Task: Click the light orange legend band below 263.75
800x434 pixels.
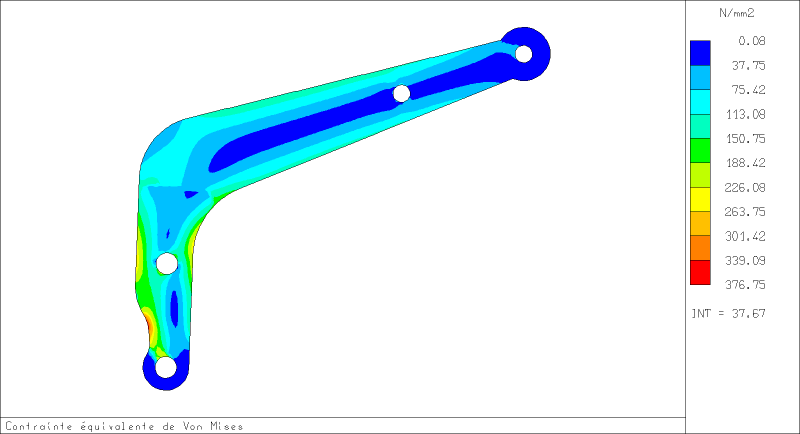Action: point(700,223)
